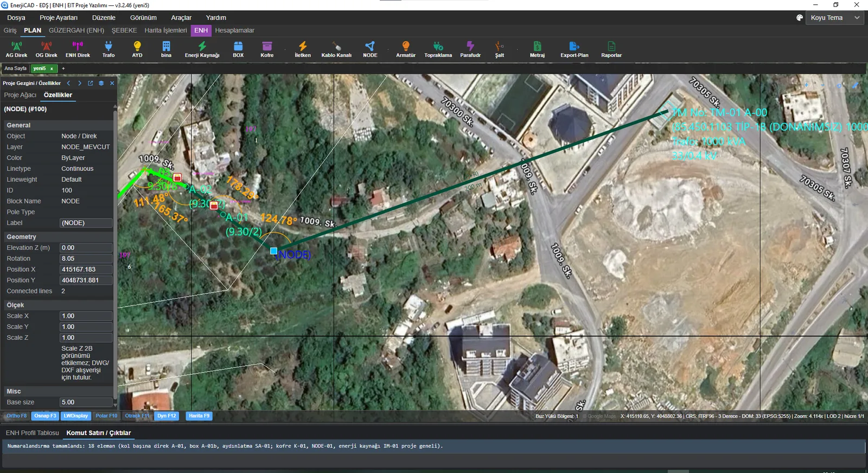This screenshot has width=868, height=473.
Task: Choose the Kofre tool
Action: click(267, 49)
